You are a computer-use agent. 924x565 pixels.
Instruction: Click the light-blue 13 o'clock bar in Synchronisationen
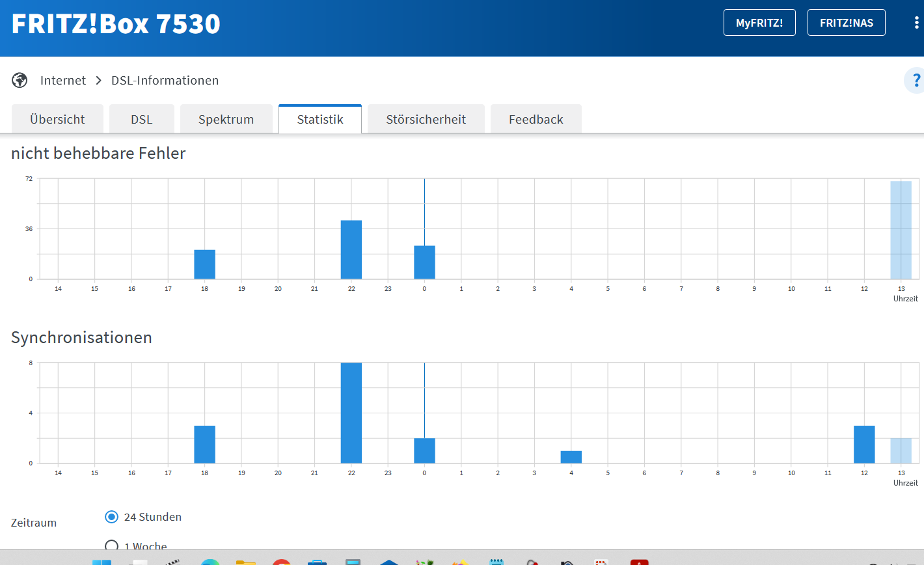pos(901,450)
